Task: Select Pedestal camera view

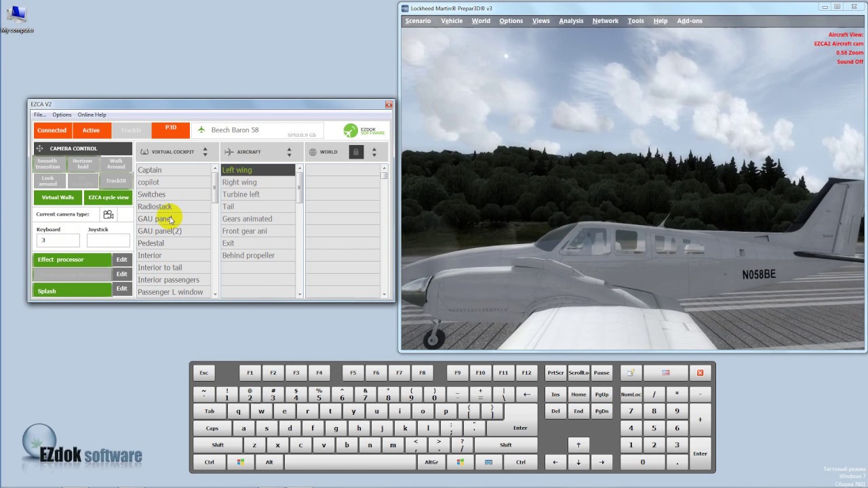Action: (x=174, y=243)
